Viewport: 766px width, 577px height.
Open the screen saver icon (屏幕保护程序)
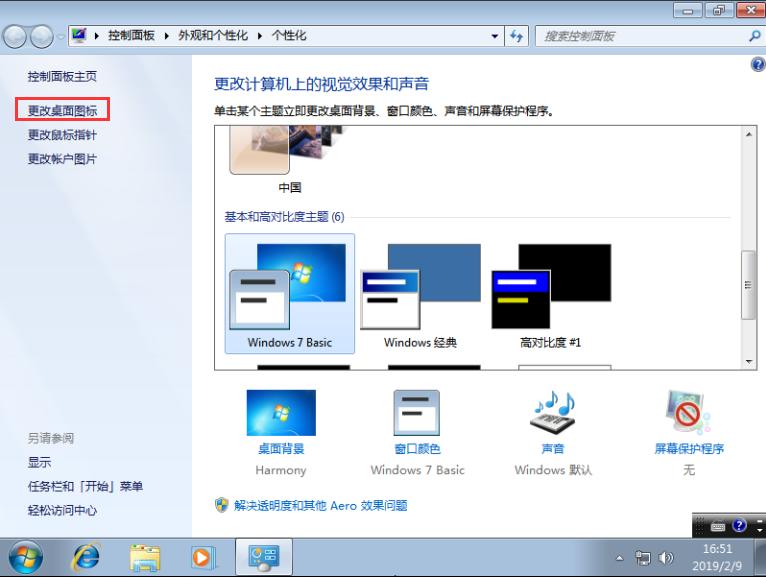click(x=688, y=412)
